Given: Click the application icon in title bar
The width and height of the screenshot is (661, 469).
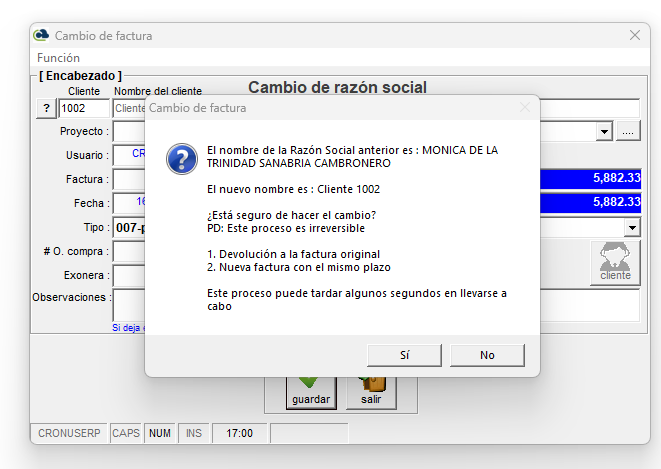Looking at the screenshot, I should [42, 36].
